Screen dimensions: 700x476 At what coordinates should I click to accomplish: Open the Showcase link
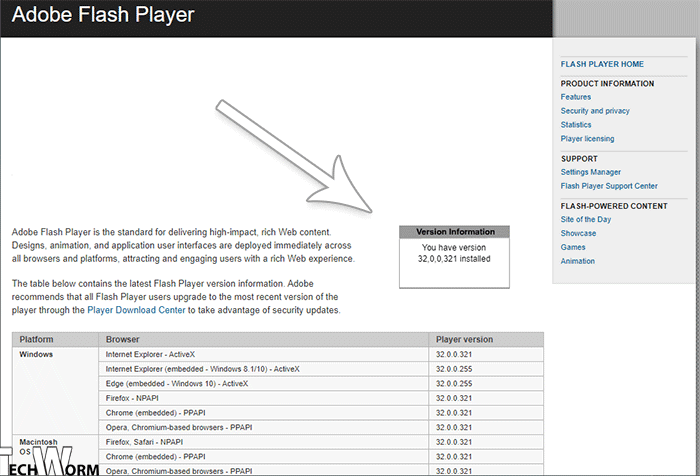(x=578, y=233)
